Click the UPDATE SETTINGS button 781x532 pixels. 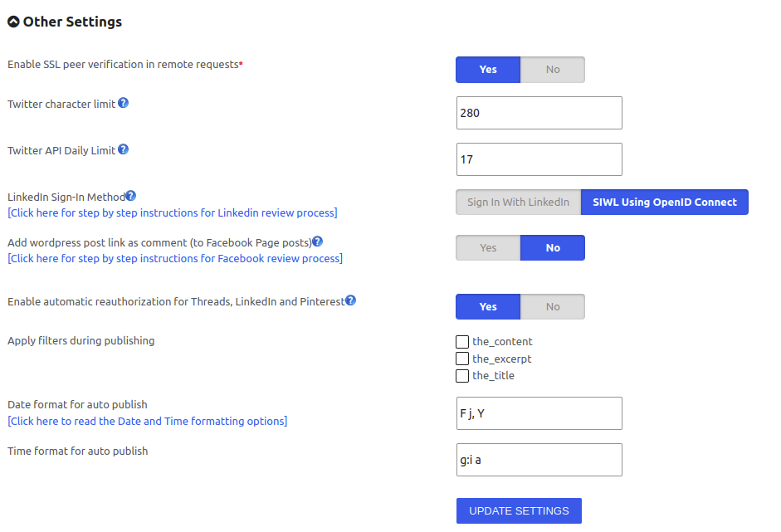pyautogui.click(x=519, y=510)
